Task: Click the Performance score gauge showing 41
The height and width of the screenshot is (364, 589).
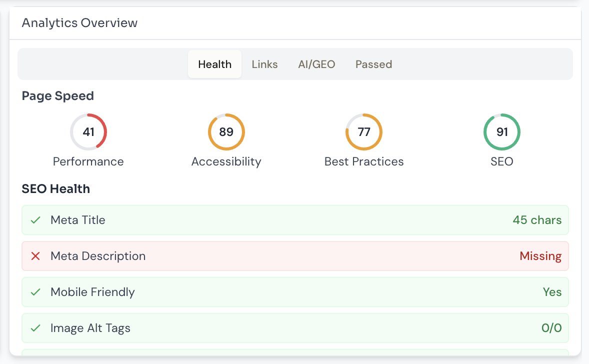Action: pos(88,132)
